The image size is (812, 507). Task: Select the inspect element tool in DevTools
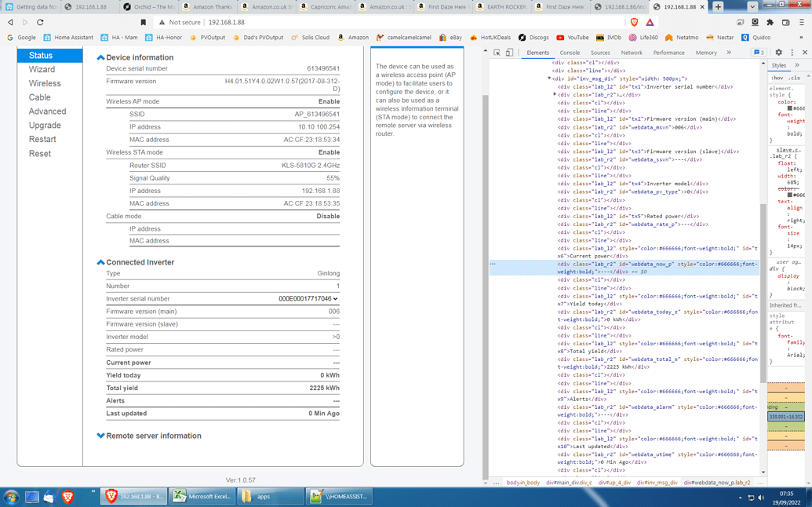pyautogui.click(x=496, y=53)
